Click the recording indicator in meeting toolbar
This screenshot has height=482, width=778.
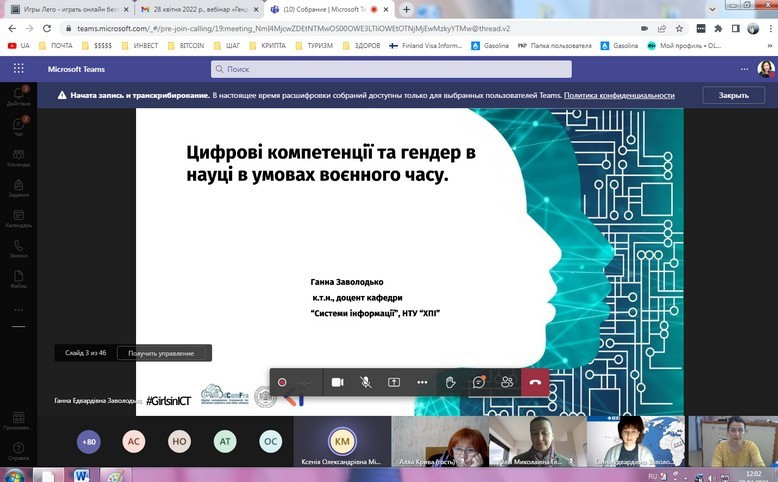(x=282, y=382)
